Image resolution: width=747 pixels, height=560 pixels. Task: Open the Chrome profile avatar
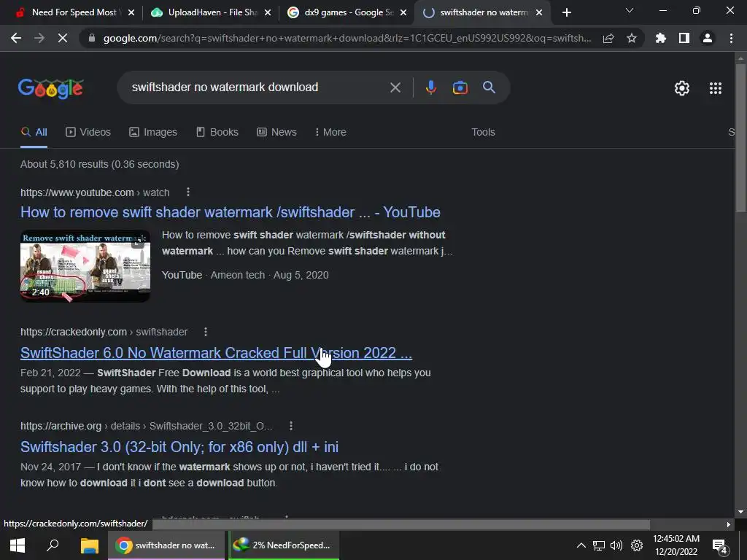coord(708,38)
